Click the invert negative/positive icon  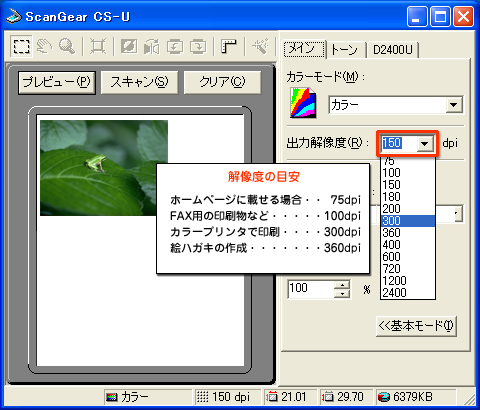click(129, 46)
